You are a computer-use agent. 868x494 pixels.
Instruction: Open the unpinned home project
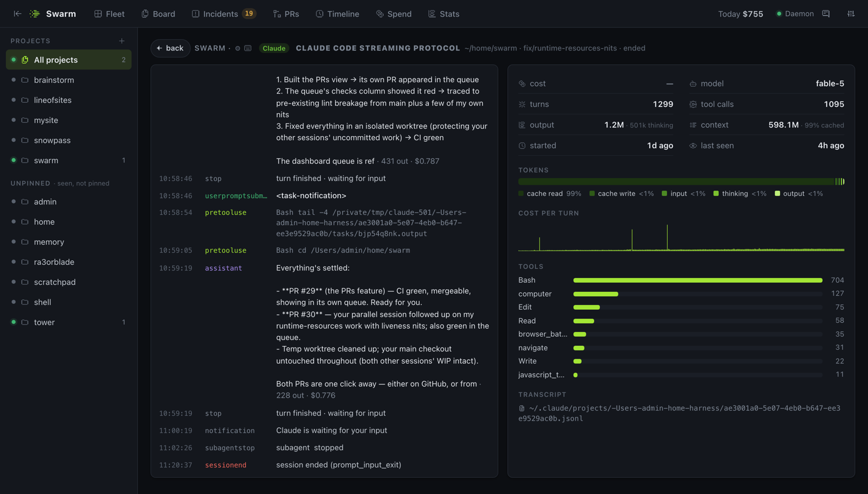(69, 222)
